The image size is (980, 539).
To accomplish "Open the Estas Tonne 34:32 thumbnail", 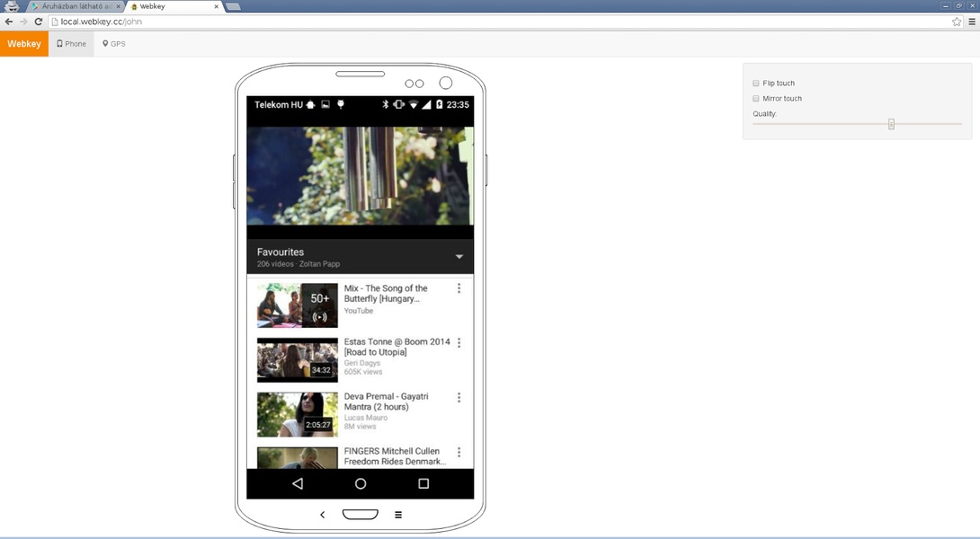I will point(298,360).
